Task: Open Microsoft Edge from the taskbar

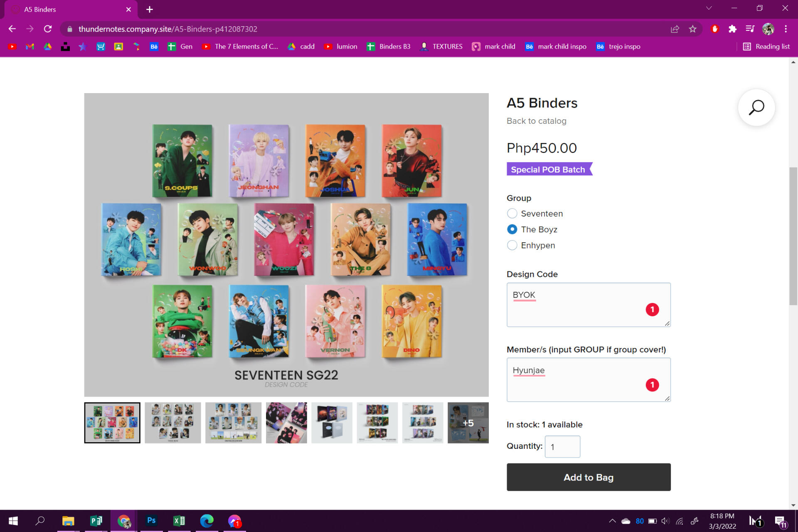Action: tap(207, 521)
